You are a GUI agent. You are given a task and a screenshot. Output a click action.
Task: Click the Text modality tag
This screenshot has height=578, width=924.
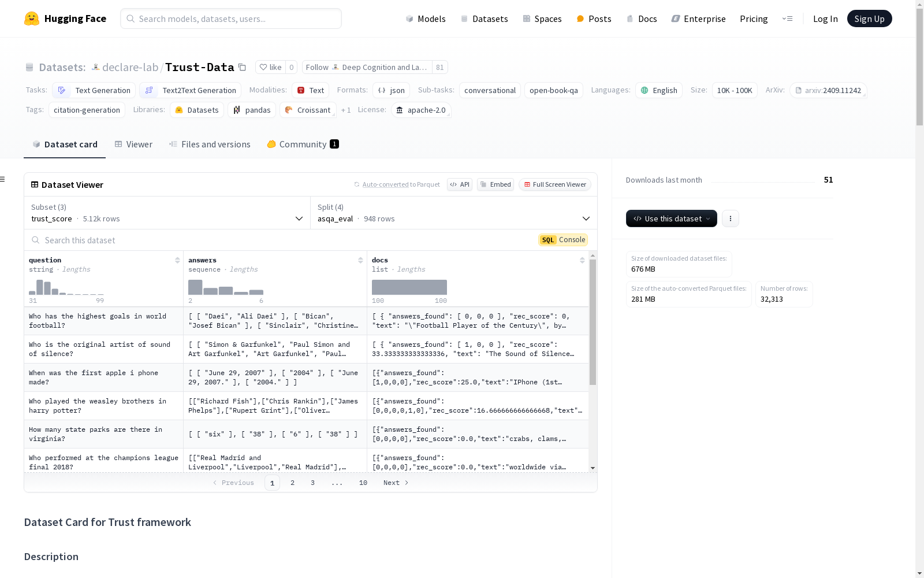[x=310, y=90]
